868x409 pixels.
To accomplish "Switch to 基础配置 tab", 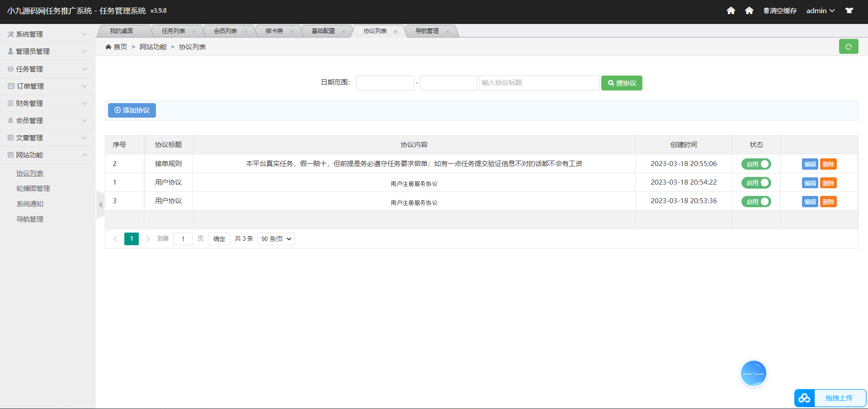I will (x=323, y=31).
